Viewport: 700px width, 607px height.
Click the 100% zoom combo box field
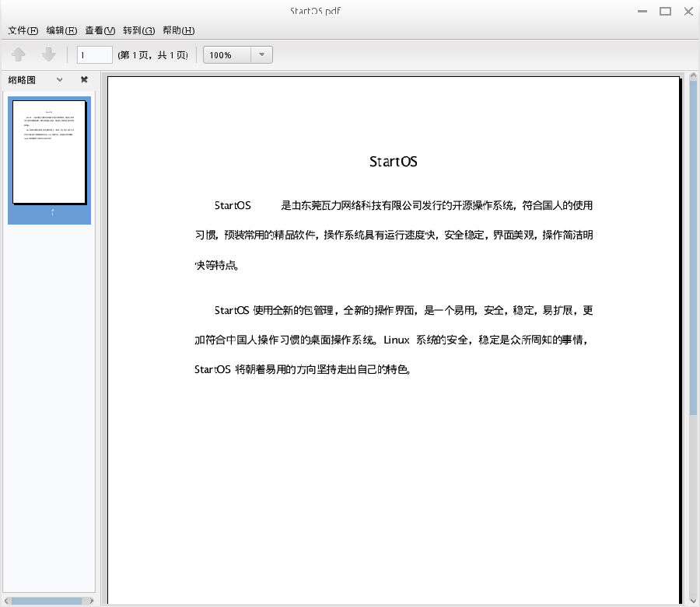click(x=227, y=54)
